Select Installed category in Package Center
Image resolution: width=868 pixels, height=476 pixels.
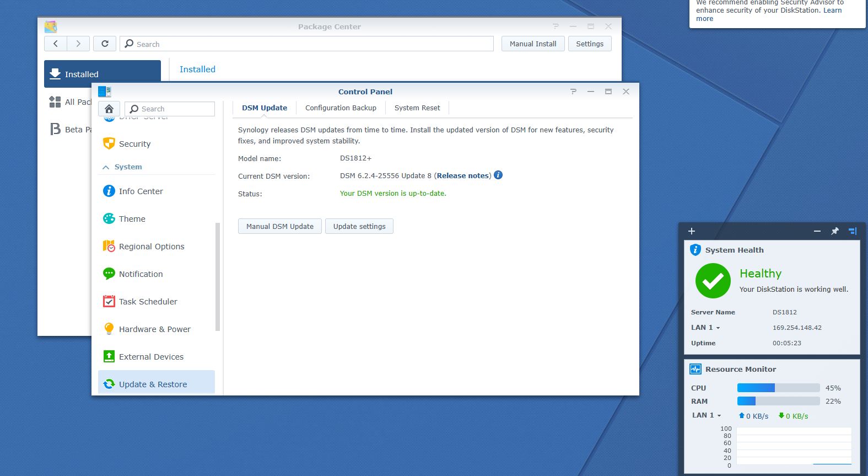[x=103, y=74]
